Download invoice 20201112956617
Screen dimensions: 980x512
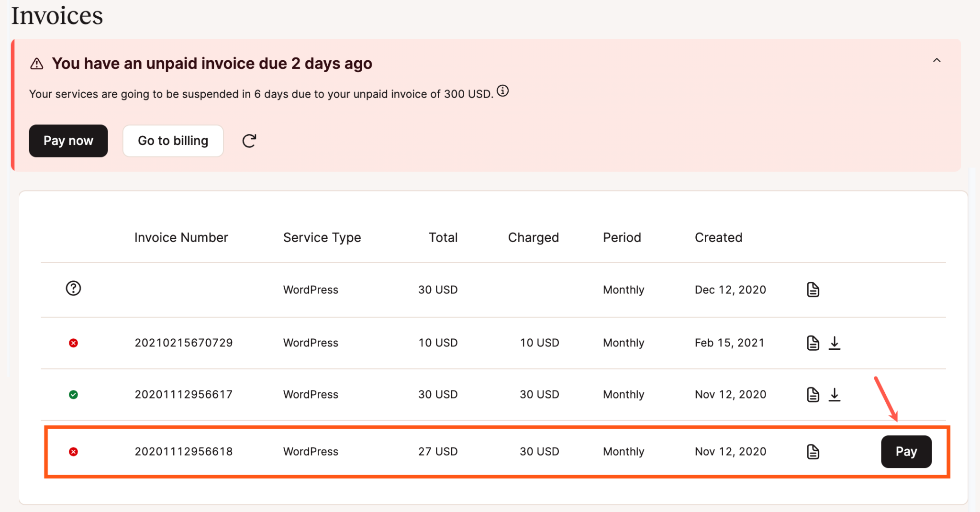(x=835, y=394)
